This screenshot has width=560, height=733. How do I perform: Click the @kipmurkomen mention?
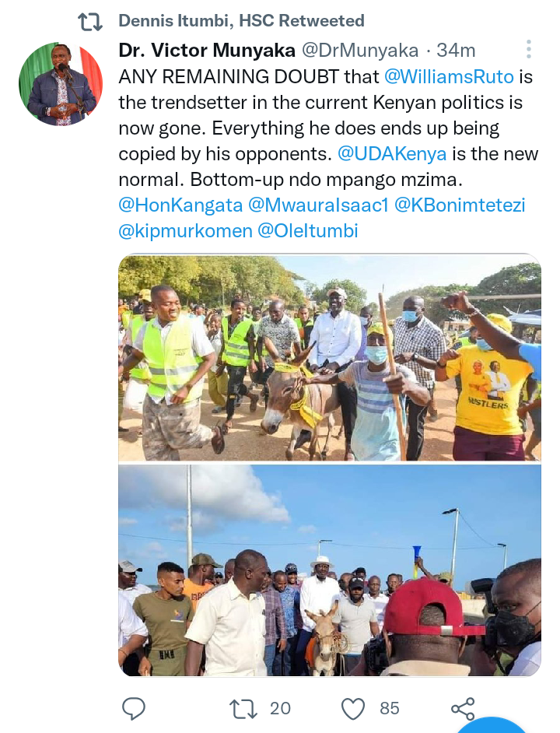point(186,231)
